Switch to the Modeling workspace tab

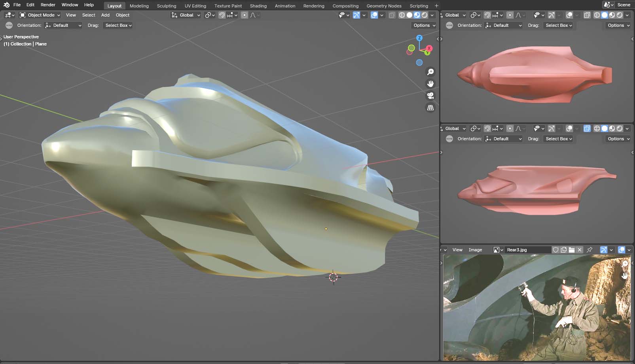(x=139, y=6)
